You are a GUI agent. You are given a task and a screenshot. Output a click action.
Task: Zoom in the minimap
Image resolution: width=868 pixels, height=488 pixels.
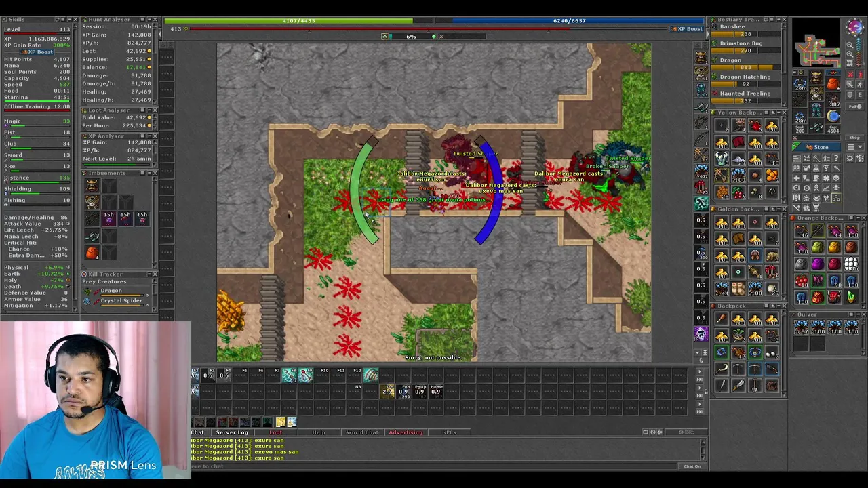[849, 54]
